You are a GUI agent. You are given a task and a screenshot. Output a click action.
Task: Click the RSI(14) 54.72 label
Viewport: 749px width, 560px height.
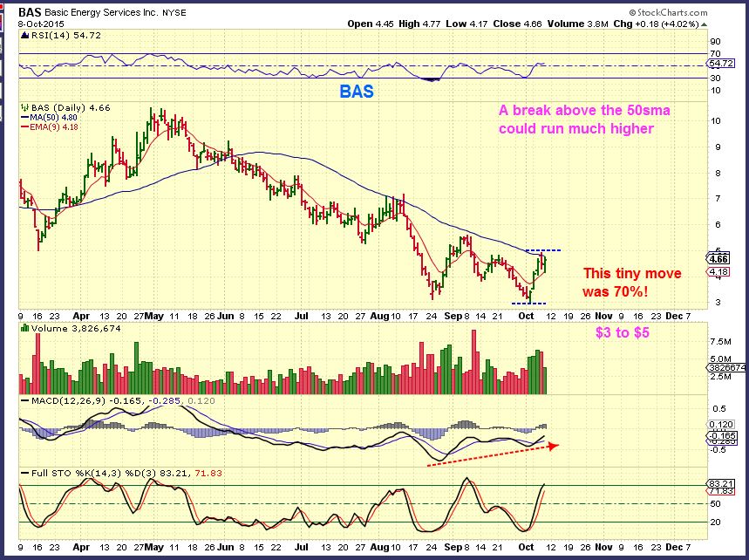coord(66,36)
